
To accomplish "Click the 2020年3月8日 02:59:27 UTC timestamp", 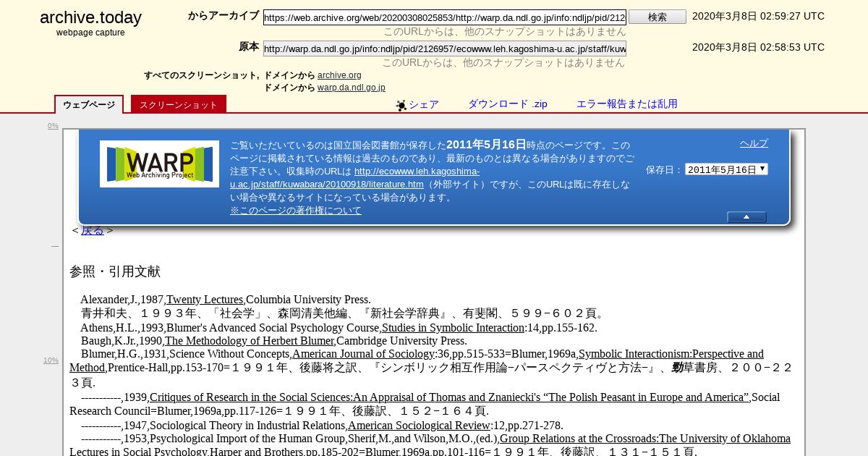I will coord(758,16).
